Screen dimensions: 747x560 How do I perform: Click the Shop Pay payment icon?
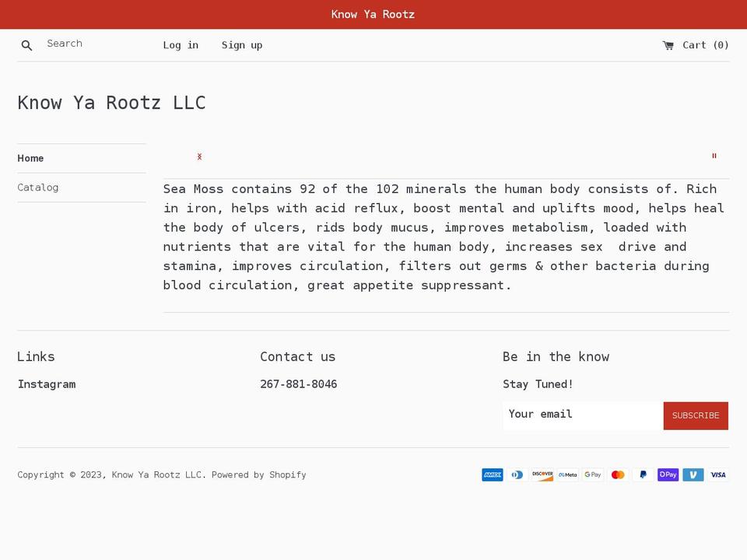click(668, 474)
